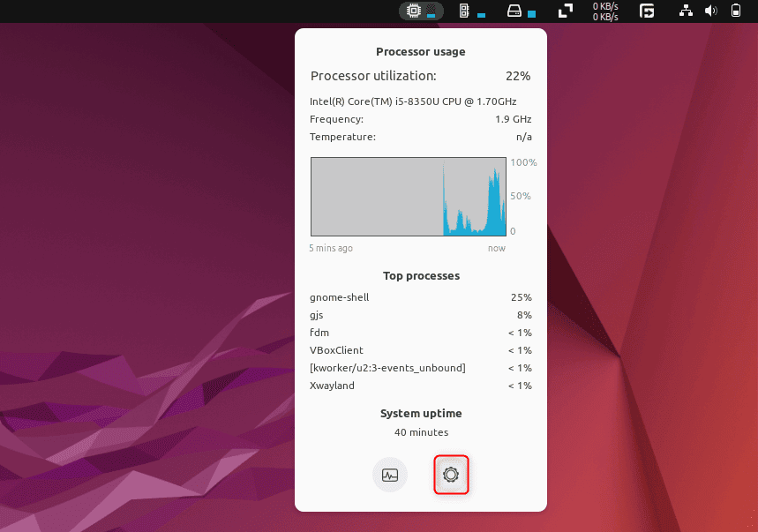Image resolution: width=758 pixels, height=532 pixels.
Task: Select the gnome-shell process row
Action: (x=421, y=297)
